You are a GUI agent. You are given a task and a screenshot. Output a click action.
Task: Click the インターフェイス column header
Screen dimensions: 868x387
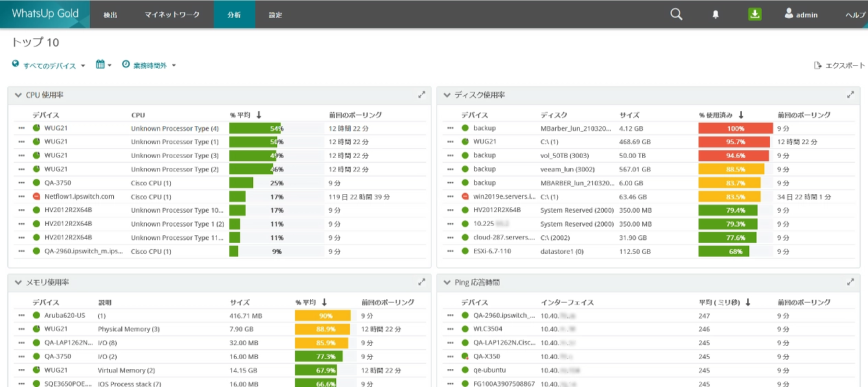567,303
